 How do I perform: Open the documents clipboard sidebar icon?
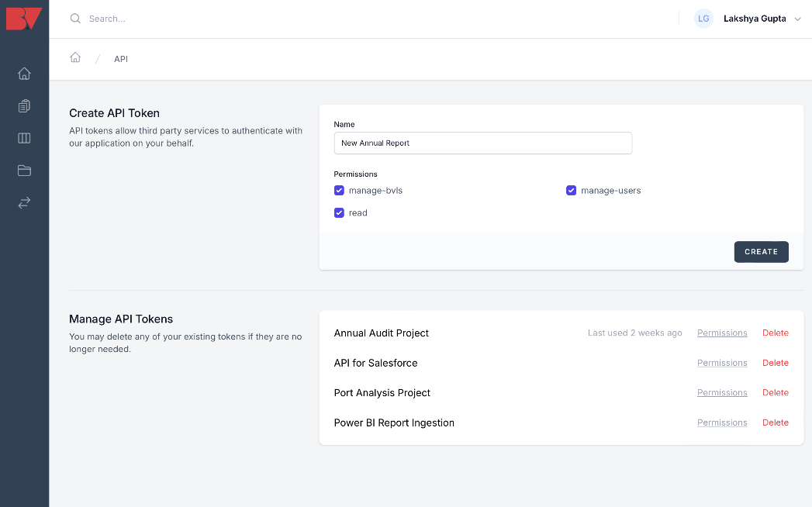24,106
